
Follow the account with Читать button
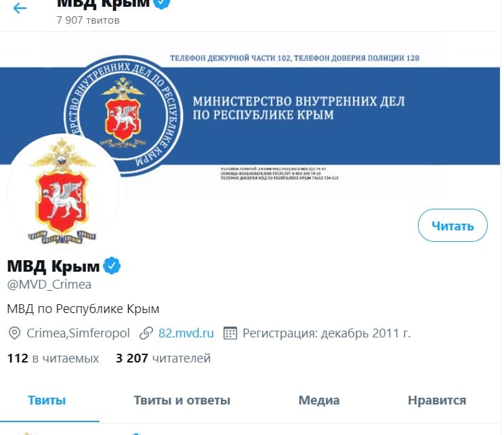[453, 226]
